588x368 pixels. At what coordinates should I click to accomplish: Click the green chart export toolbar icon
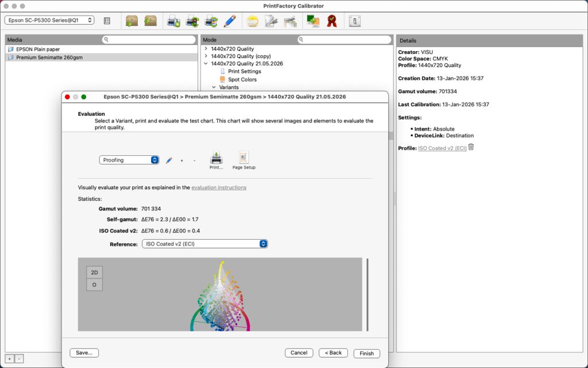tap(313, 21)
